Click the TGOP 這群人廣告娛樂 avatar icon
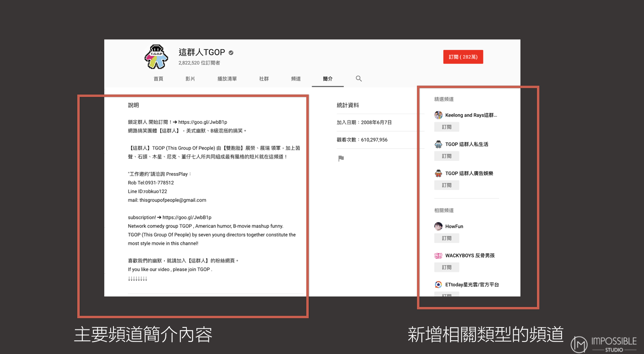 click(x=438, y=173)
